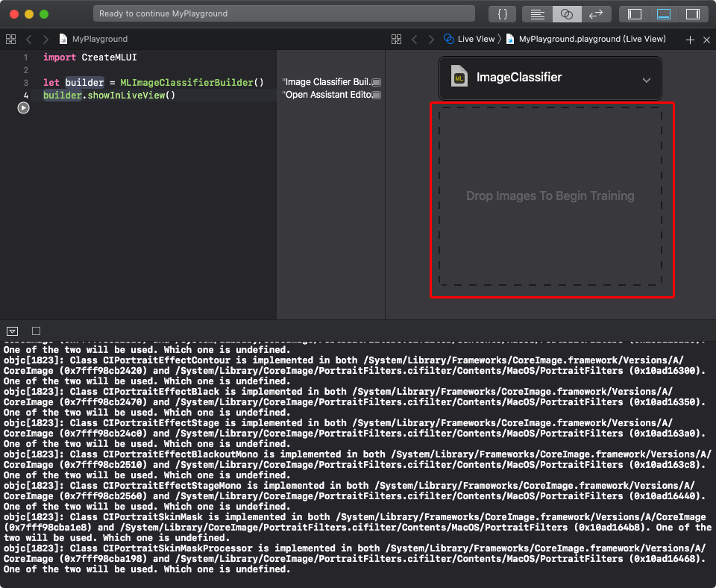Image resolution: width=716 pixels, height=588 pixels.
Task: Switch to the version editor layout
Action: click(596, 14)
